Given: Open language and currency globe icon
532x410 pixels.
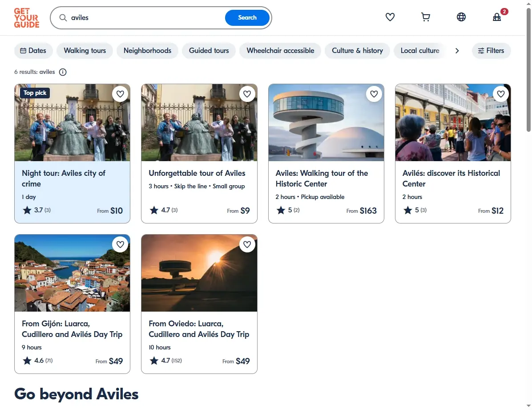Looking at the screenshot, I should pos(461,17).
